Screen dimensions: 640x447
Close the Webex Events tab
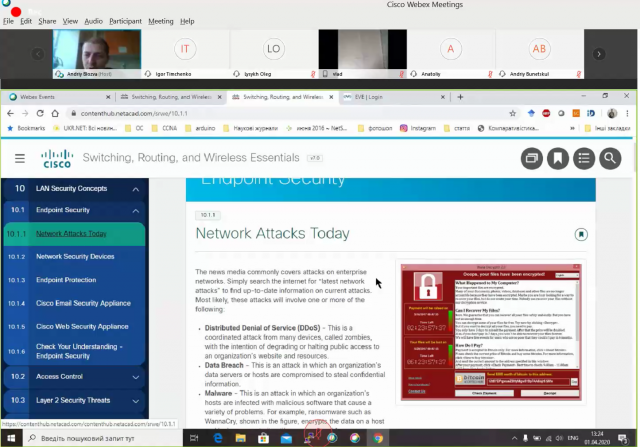[x=108, y=97]
